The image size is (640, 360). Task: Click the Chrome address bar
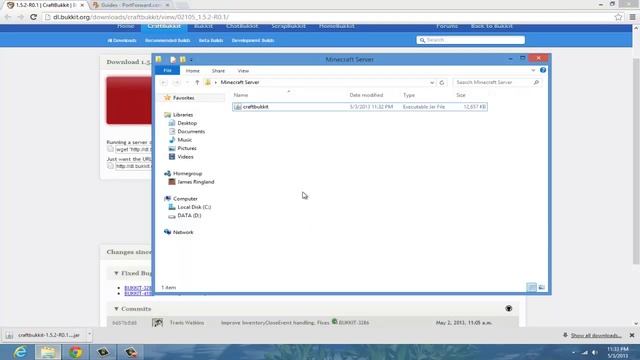tap(327, 17)
